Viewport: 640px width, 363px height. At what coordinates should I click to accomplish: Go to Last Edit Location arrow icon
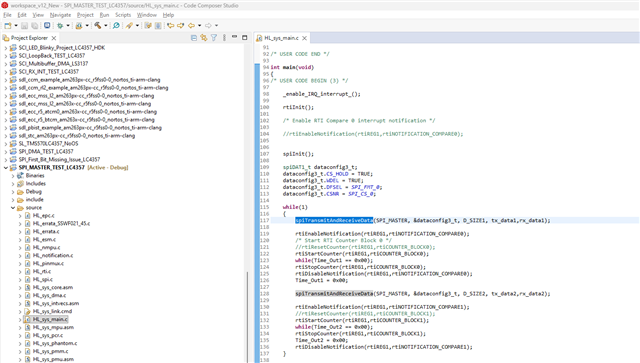[171, 25]
